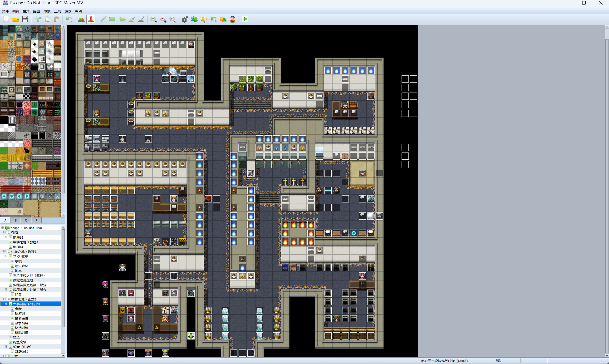Switch to Event editing mode

[91, 19]
